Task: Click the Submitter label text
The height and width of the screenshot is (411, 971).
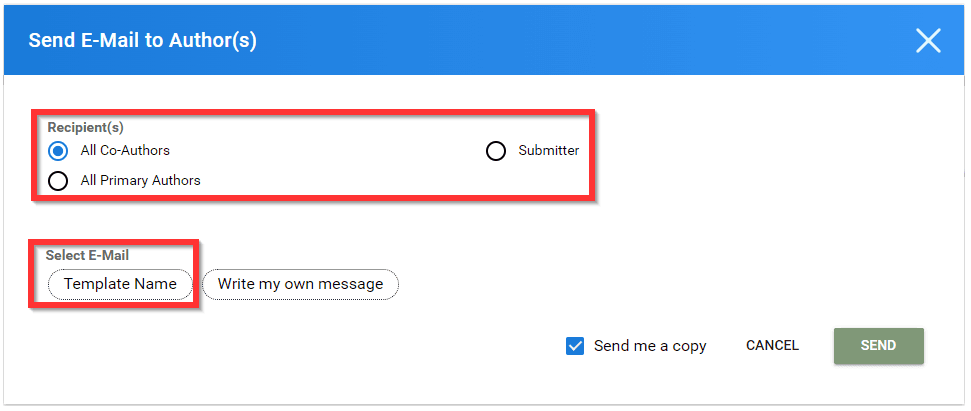Action: point(549,150)
